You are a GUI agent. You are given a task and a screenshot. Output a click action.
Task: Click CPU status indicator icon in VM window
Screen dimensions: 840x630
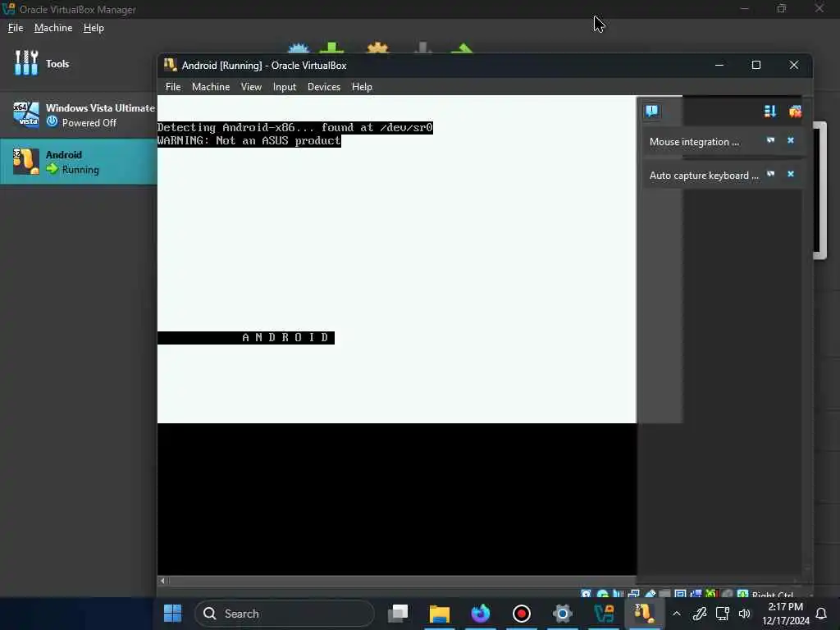pyautogui.click(x=711, y=594)
